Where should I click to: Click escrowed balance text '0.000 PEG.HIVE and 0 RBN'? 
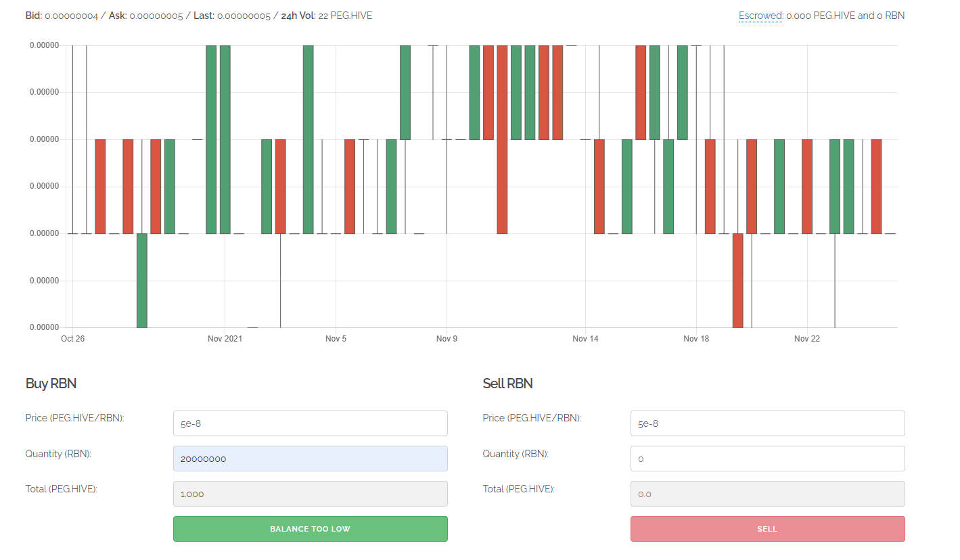point(845,16)
